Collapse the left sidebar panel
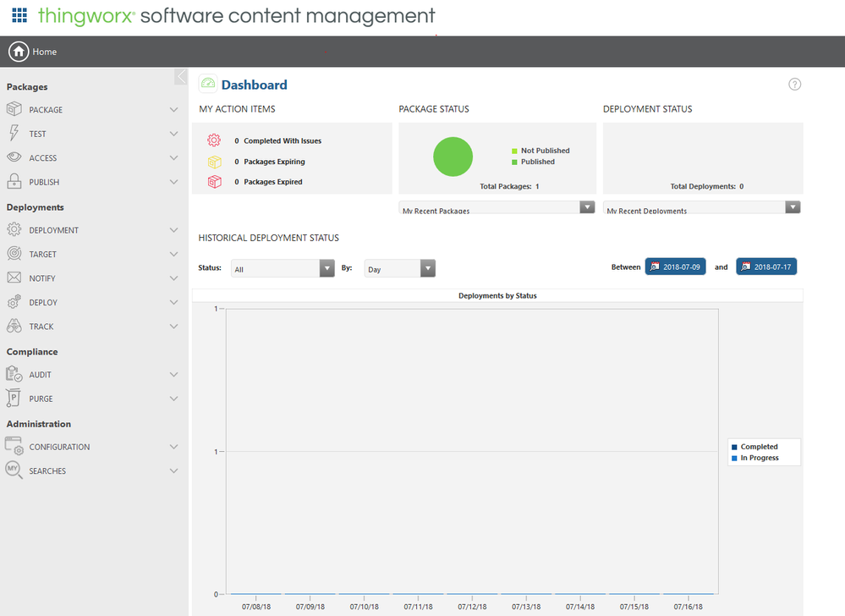This screenshot has width=845, height=616. [181, 77]
